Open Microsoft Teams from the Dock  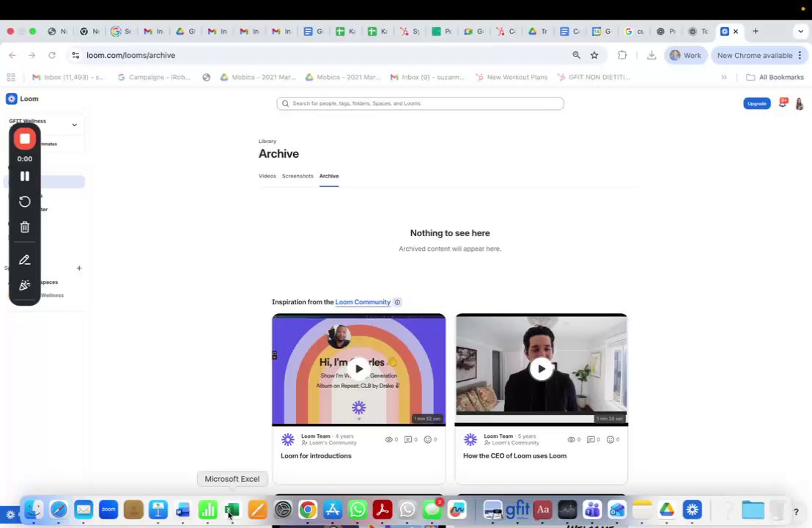[592, 510]
